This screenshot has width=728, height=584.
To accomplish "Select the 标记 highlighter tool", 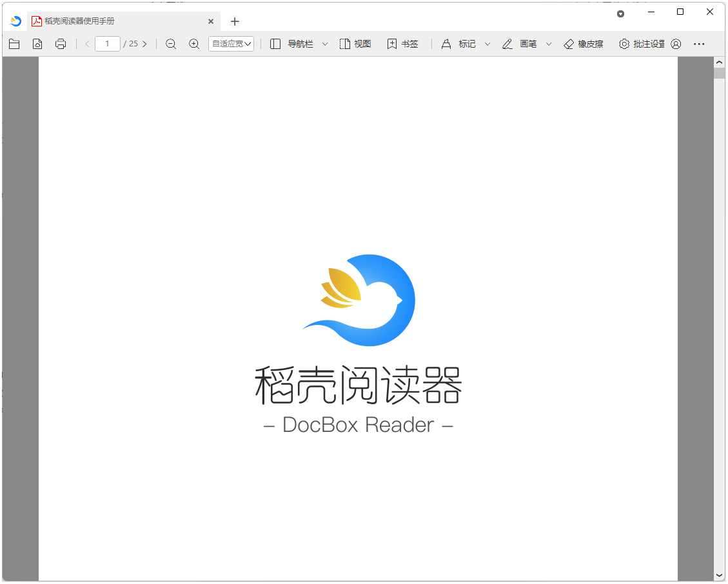I will point(458,44).
